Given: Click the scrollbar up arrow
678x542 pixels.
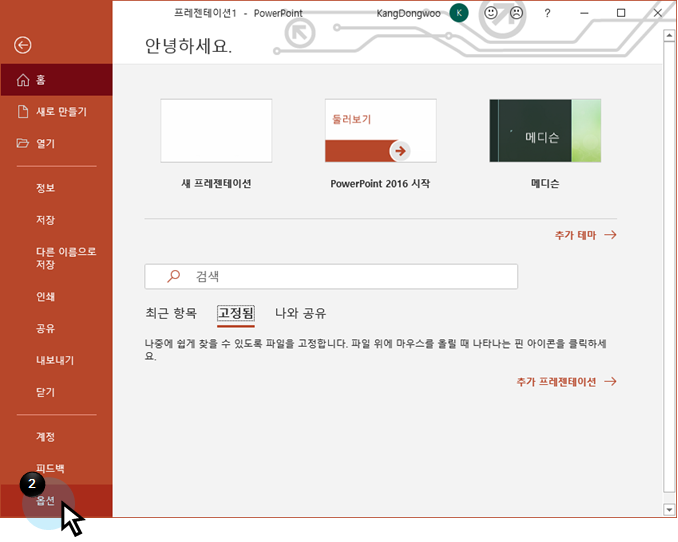Looking at the screenshot, I should point(669,36).
